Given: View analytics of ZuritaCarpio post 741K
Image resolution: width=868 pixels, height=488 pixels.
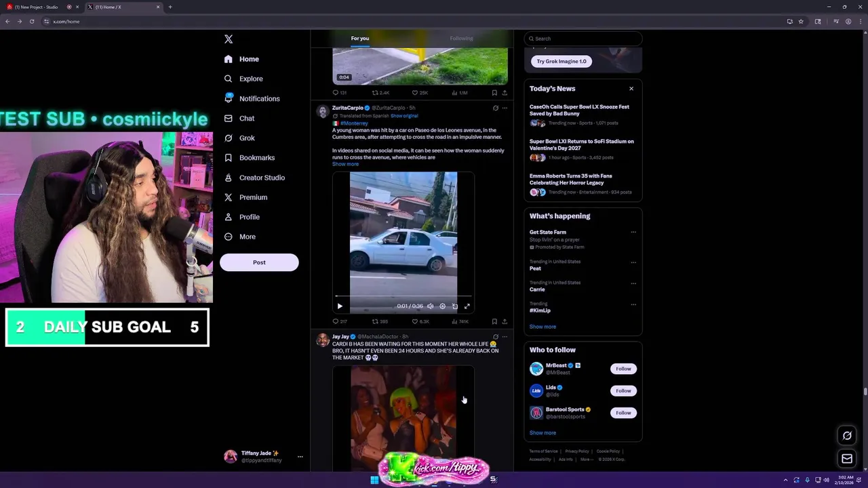Looking at the screenshot, I should click(x=460, y=321).
